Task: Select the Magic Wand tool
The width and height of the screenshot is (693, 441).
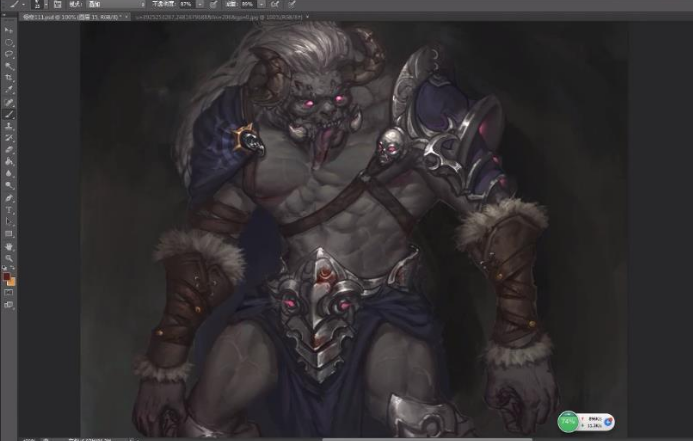Action: pyautogui.click(x=8, y=66)
